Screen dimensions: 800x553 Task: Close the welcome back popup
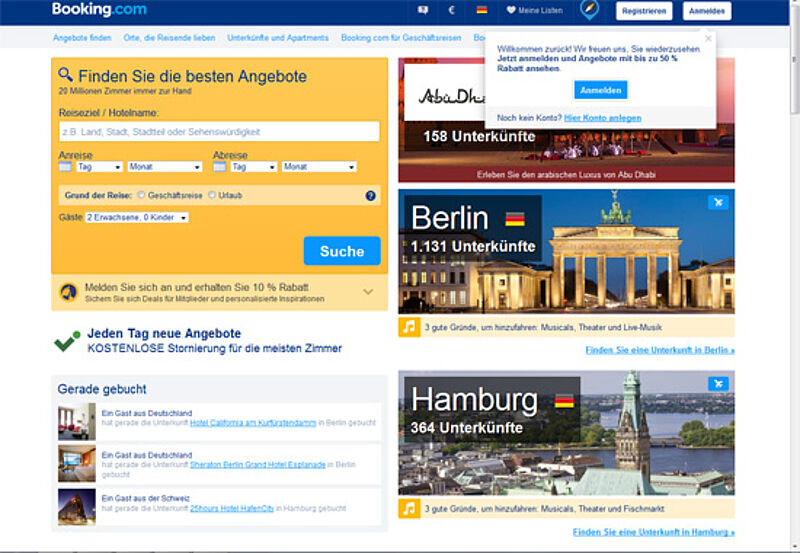point(708,39)
